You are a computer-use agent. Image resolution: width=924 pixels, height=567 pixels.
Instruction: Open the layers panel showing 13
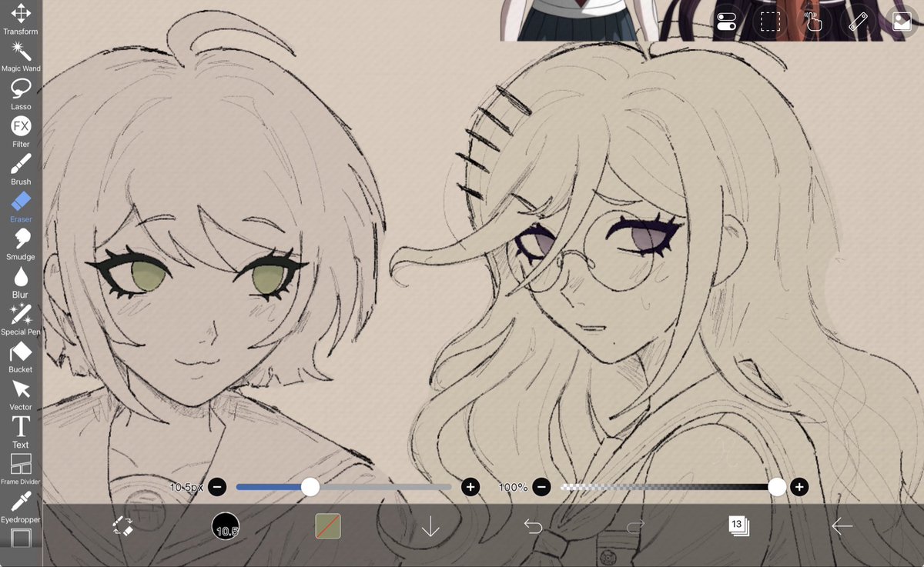(x=738, y=526)
